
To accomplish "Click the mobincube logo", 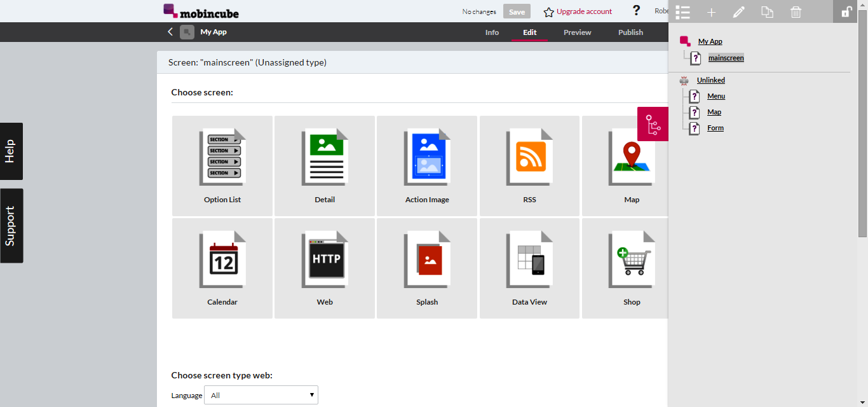I will click(x=201, y=11).
